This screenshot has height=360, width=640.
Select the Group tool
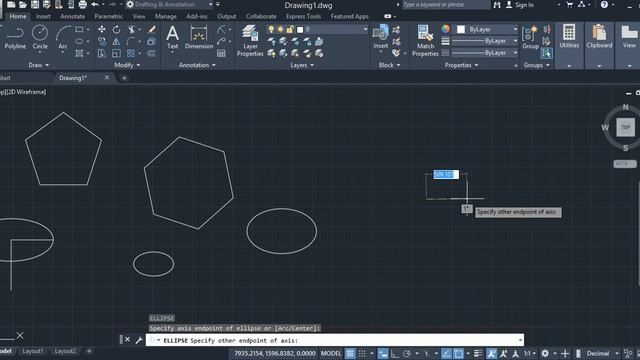click(x=530, y=37)
